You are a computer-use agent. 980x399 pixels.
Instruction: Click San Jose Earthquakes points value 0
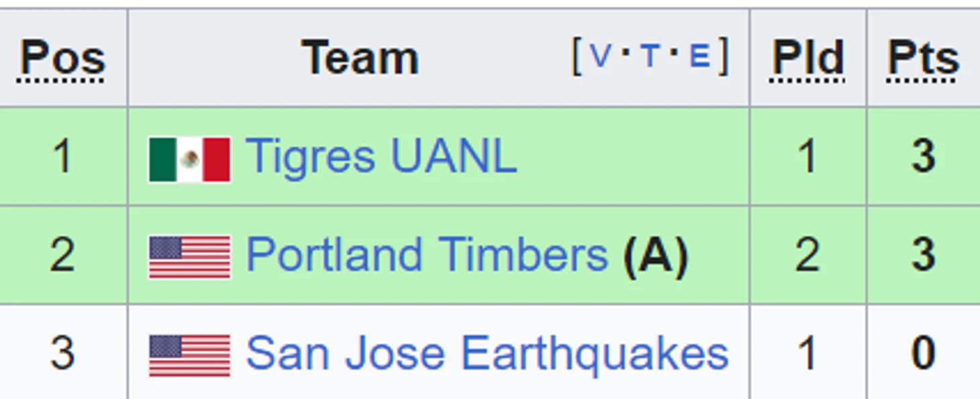(x=924, y=352)
